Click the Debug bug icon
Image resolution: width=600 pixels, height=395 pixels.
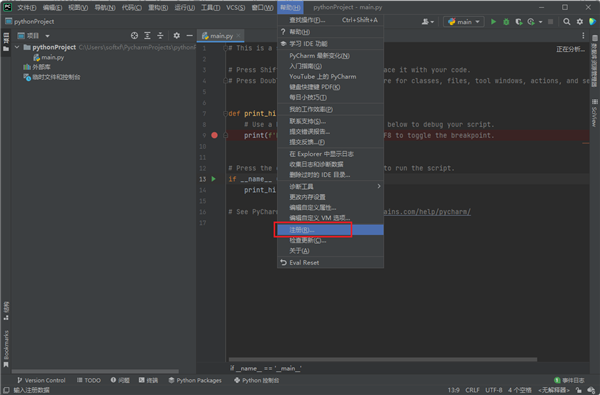506,22
